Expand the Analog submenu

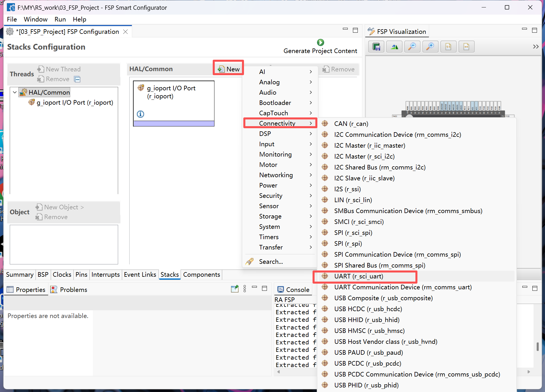(x=280, y=82)
